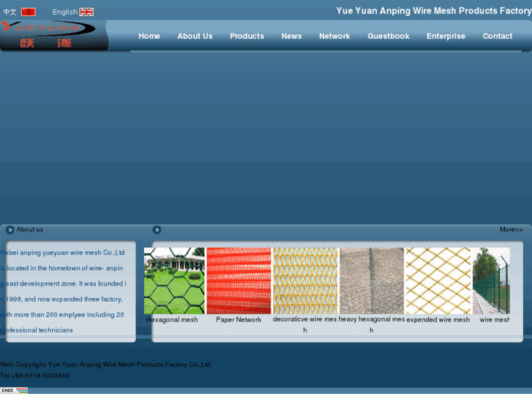Go to Products menu item
This screenshot has width=532, height=399.
click(247, 36)
